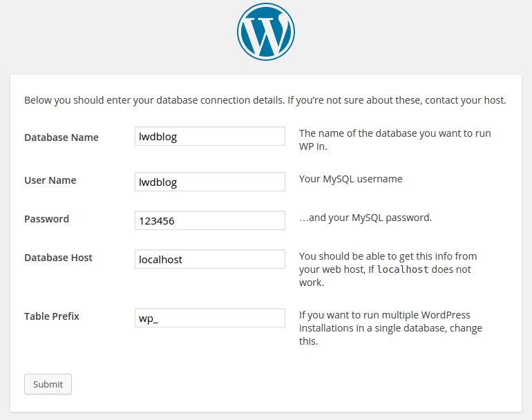Click the WordPress logo at the top
This screenshot has height=420, width=532.
click(266, 33)
